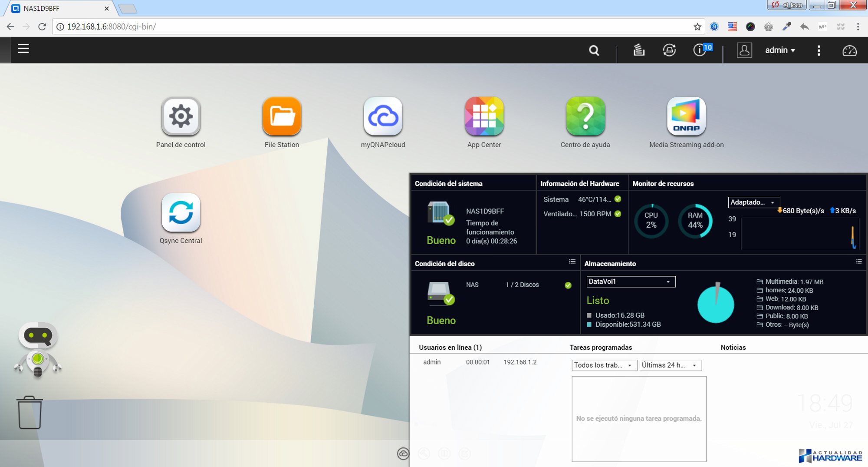Open the Últimas 24 h time dropdown

670,365
